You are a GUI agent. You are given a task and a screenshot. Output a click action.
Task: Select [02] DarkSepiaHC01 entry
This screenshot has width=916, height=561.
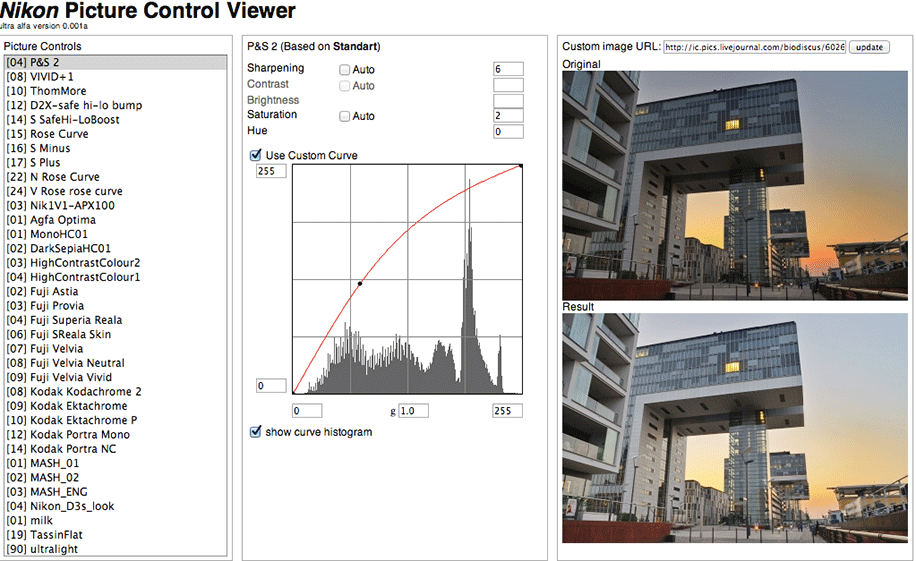click(x=116, y=248)
